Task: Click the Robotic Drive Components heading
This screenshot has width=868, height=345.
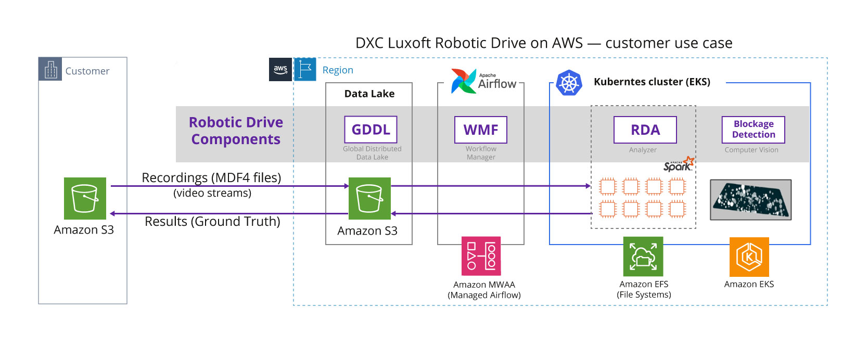Action: 236,131
